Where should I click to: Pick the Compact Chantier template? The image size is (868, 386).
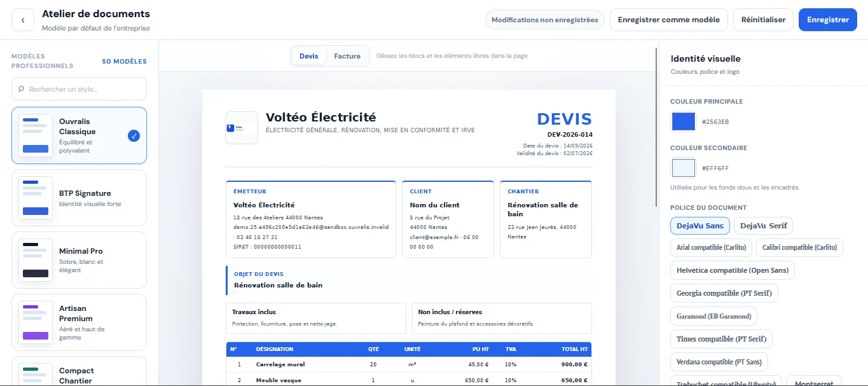79,371
